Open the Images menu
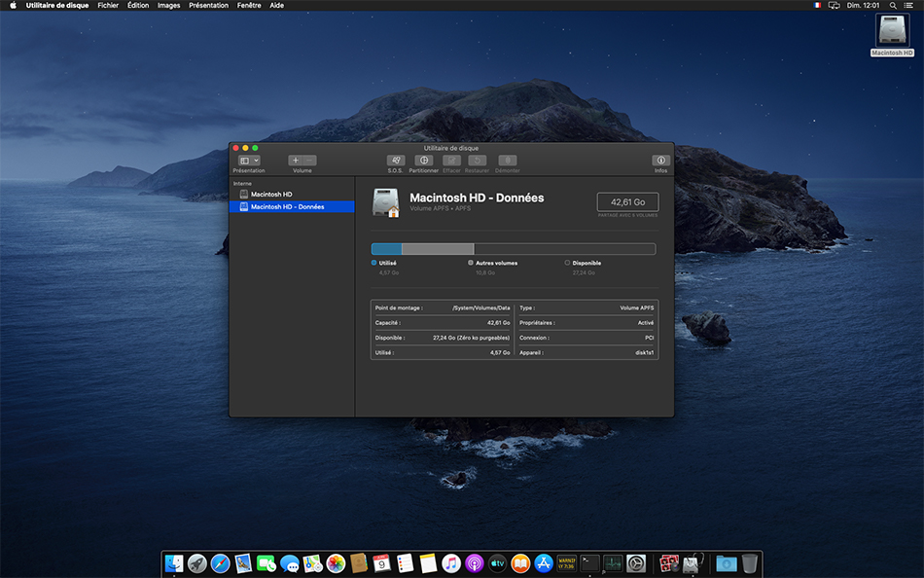924x578 pixels. [x=168, y=5]
